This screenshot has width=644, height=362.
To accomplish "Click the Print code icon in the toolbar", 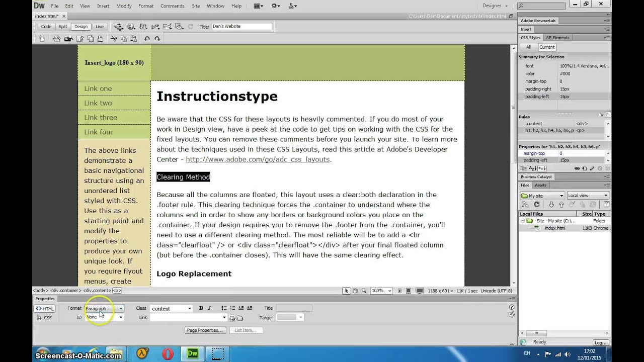I will pyautogui.click(x=100, y=39).
